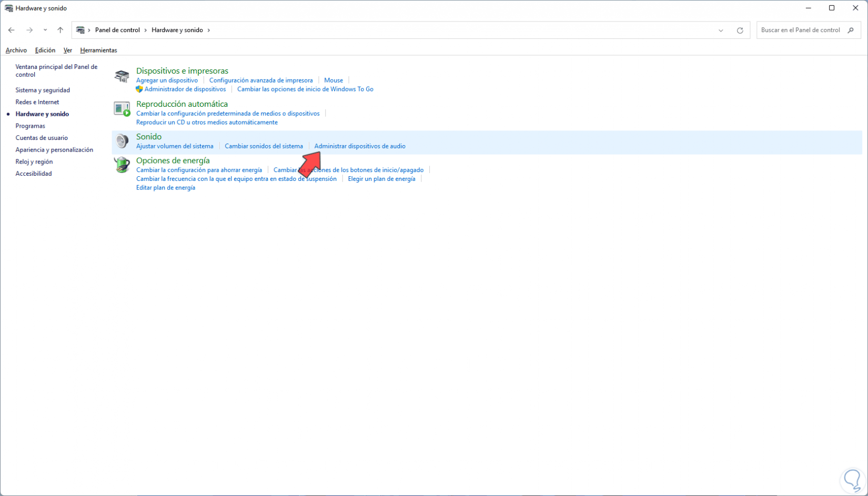This screenshot has width=868, height=496.
Task: Click the Devices and Printers category icon
Action: (122, 76)
